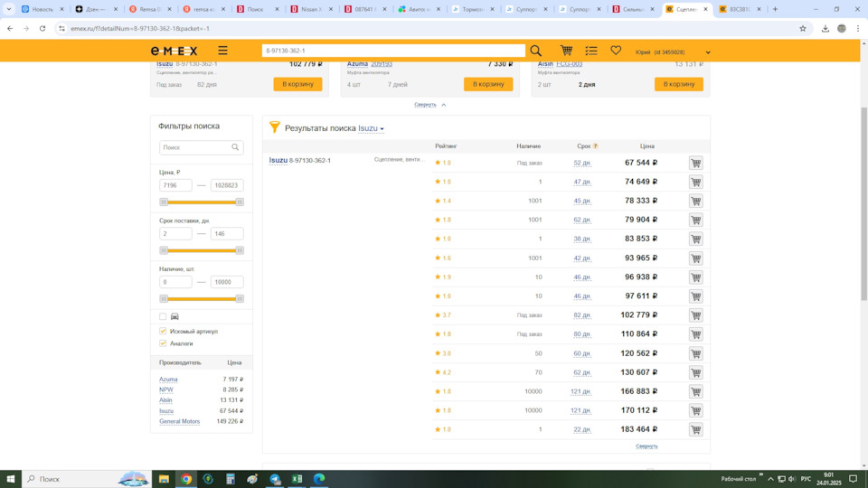Toggle the car icon filter checkbox
868x488 pixels.
click(163, 316)
